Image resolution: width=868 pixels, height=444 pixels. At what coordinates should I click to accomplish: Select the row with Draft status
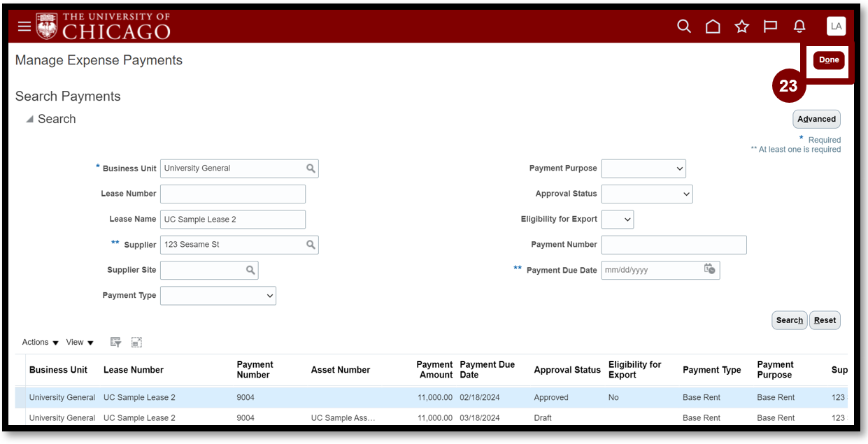(x=431, y=418)
